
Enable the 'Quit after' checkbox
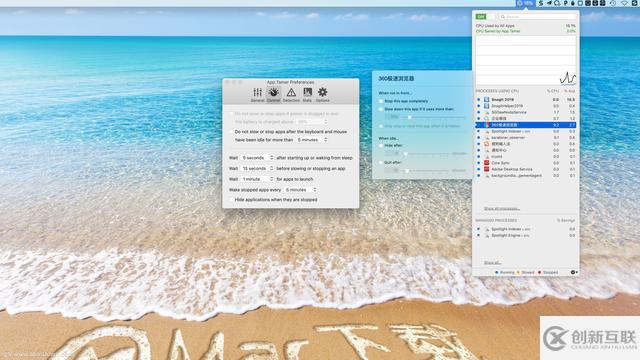(381, 162)
